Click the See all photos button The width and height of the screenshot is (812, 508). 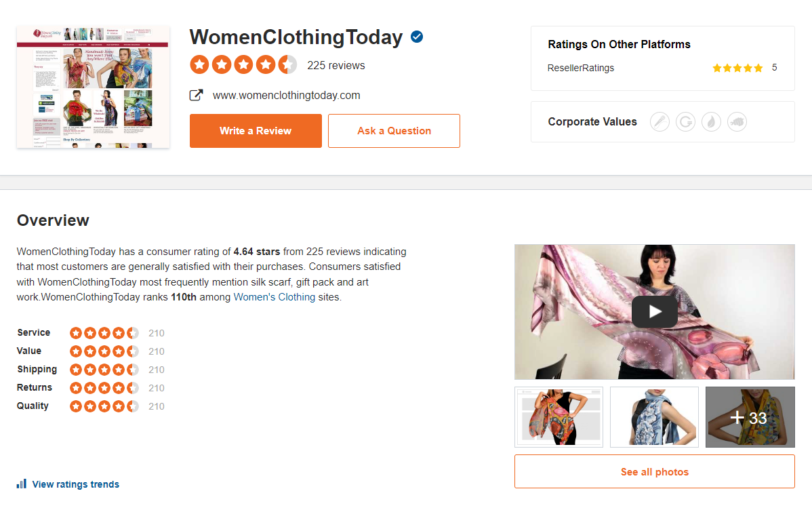point(654,472)
